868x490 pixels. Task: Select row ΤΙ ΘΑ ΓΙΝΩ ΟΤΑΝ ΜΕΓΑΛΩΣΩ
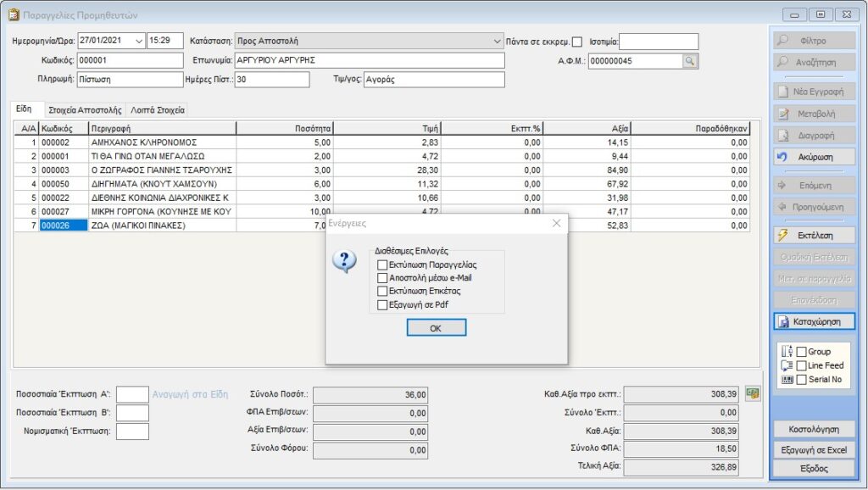point(382,156)
